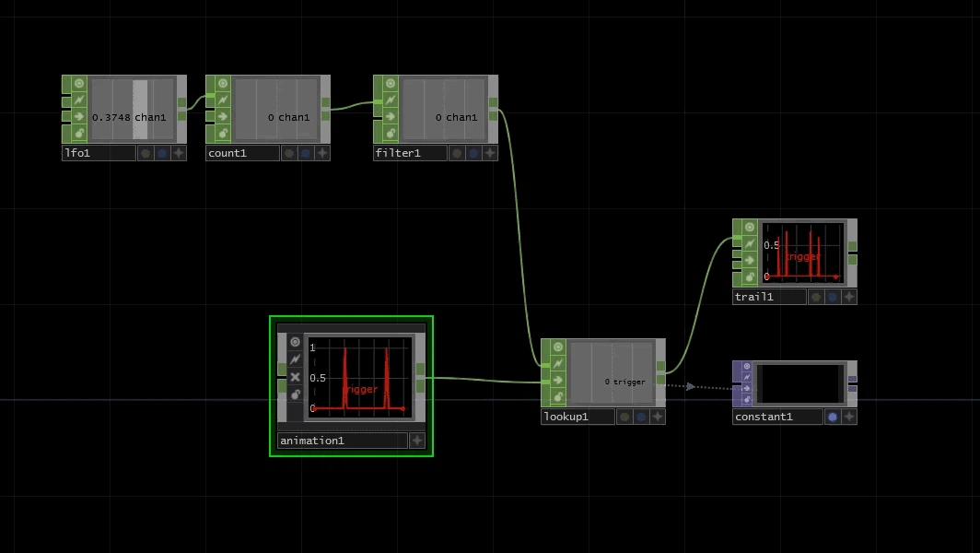Select the filter1 name label
Image resolution: width=980 pixels, height=553 pixels.
[x=410, y=153]
